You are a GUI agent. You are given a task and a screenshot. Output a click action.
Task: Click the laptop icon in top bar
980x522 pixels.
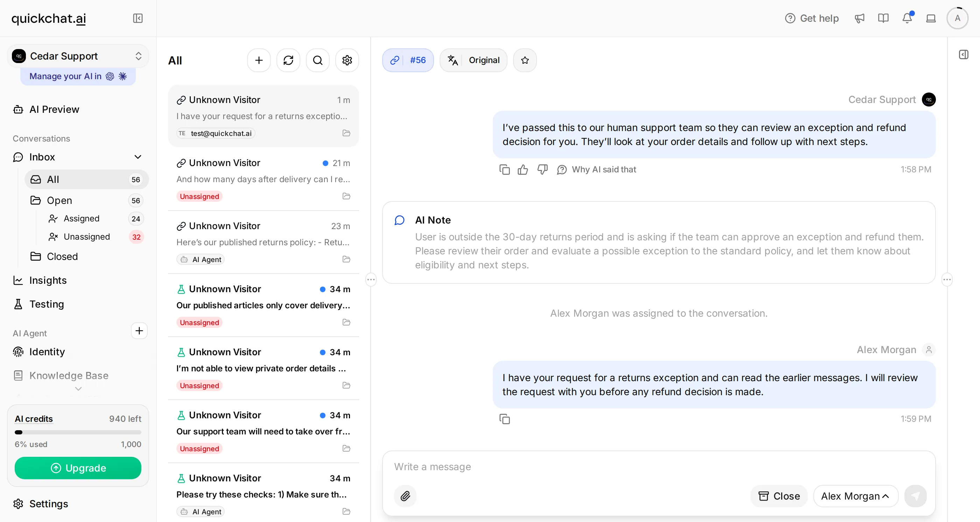coord(931,18)
